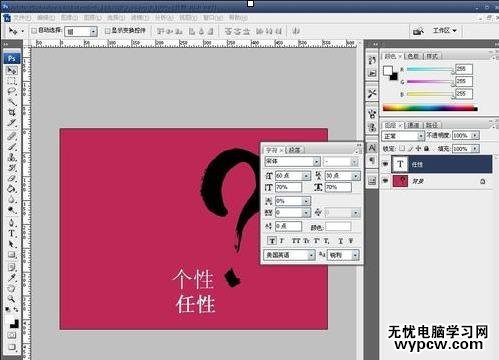Select the Hand tool
The image size is (499, 360).
(x=12, y=288)
